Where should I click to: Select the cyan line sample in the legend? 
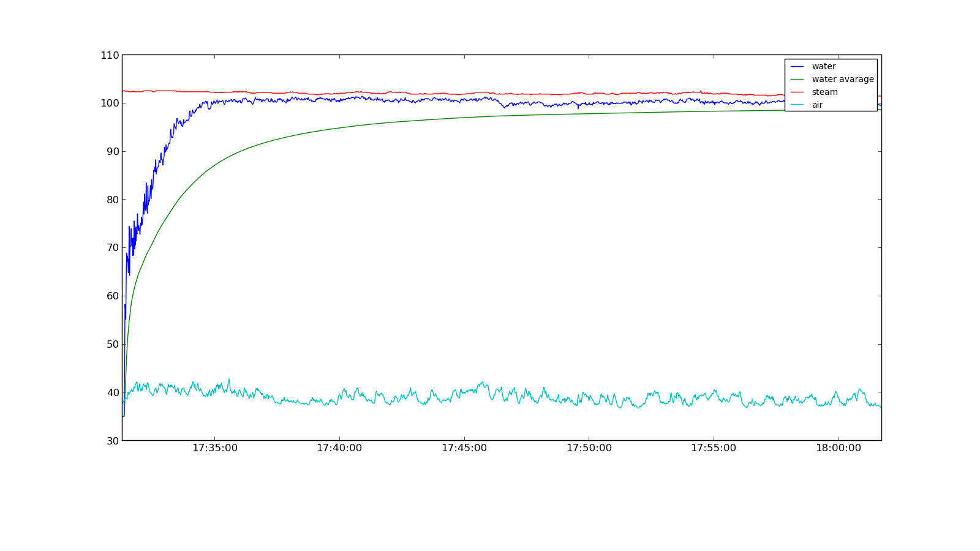click(x=797, y=105)
